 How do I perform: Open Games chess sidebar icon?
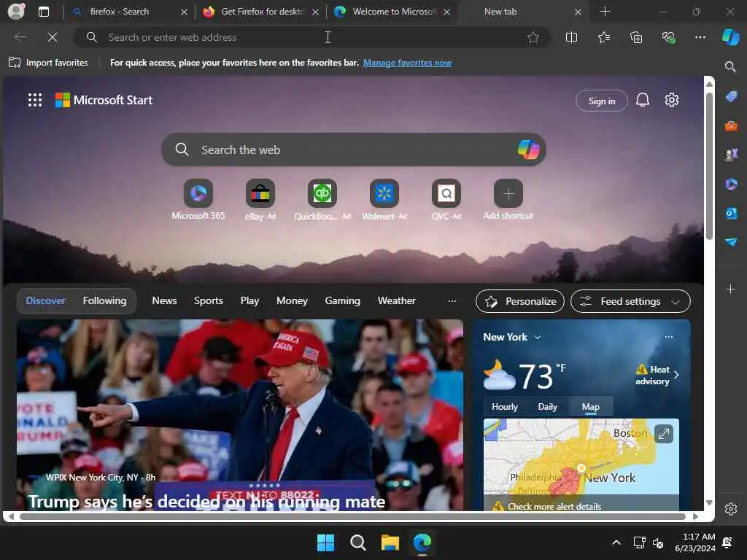[x=731, y=155]
